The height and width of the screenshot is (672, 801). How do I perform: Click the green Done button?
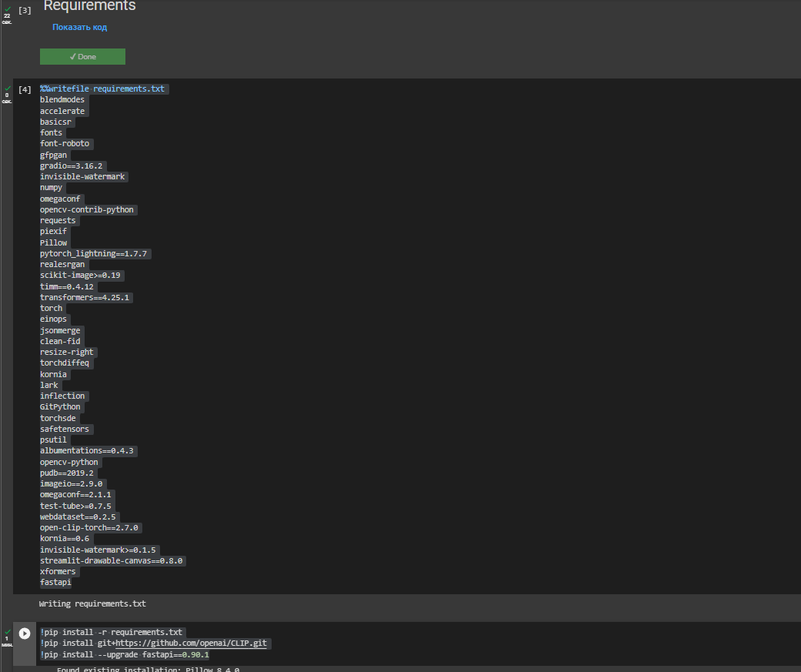[x=82, y=56]
